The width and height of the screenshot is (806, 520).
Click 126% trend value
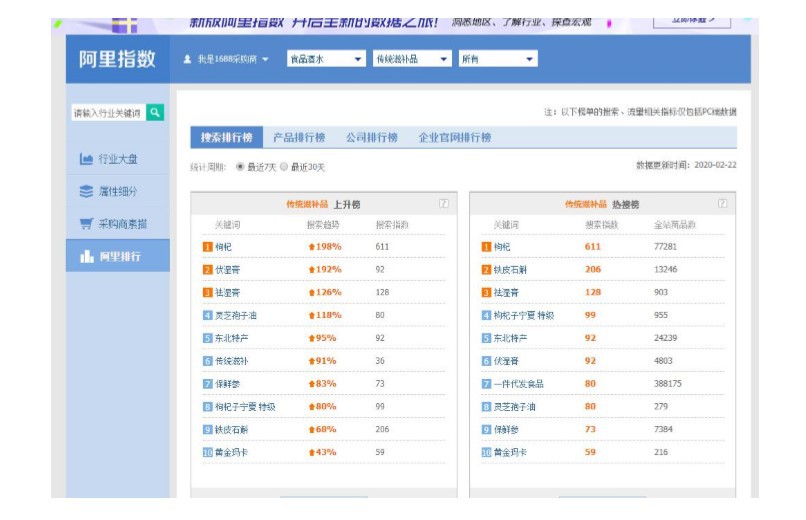(328, 292)
